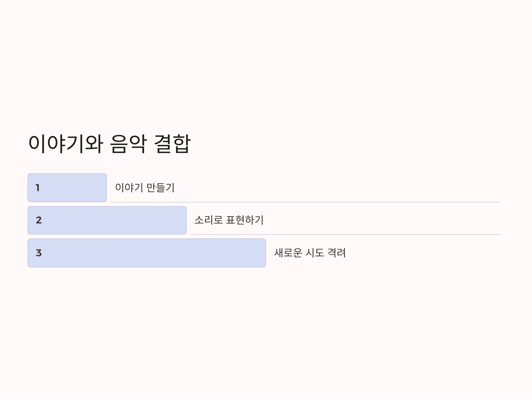Select the divider line under 소리로 표현하기
Image resolution: width=532 pixels, height=399 pixels.
tap(346, 235)
